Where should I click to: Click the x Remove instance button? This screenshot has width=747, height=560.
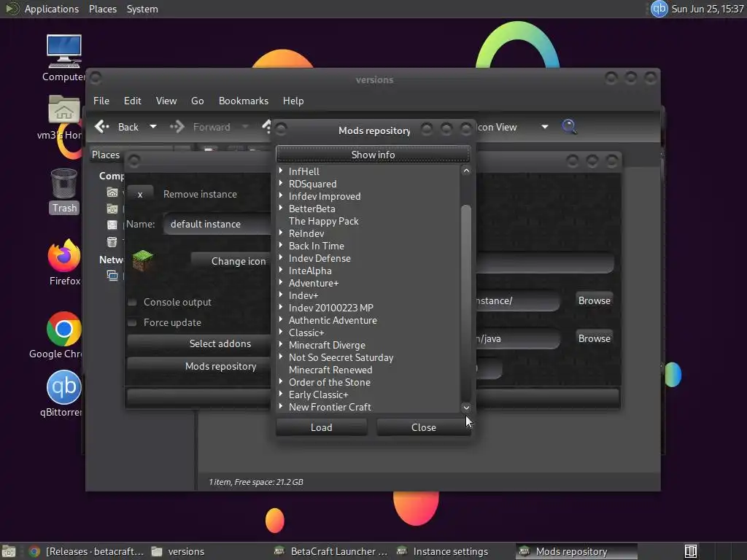pos(140,194)
